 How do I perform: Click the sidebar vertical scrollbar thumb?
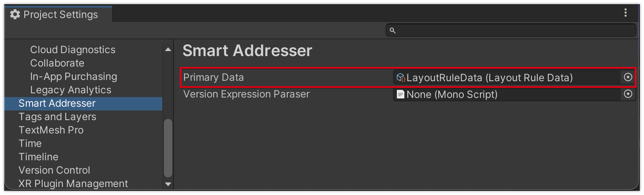(168, 149)
